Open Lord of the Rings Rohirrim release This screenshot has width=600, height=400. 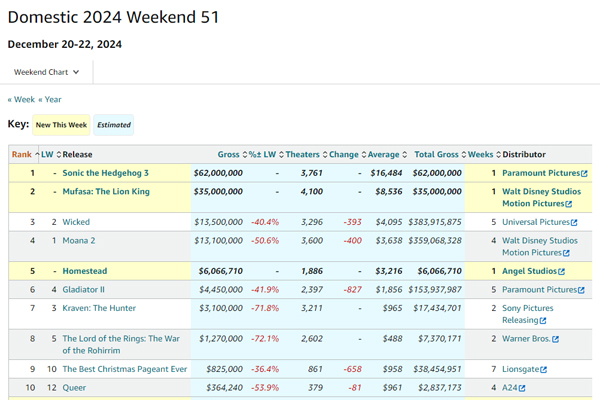121,344
